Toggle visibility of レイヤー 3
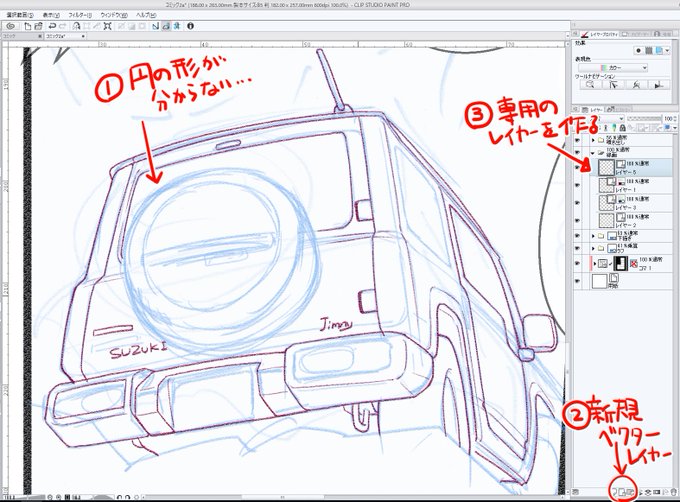Screen dimensions: 680x502 pos(577,203)
